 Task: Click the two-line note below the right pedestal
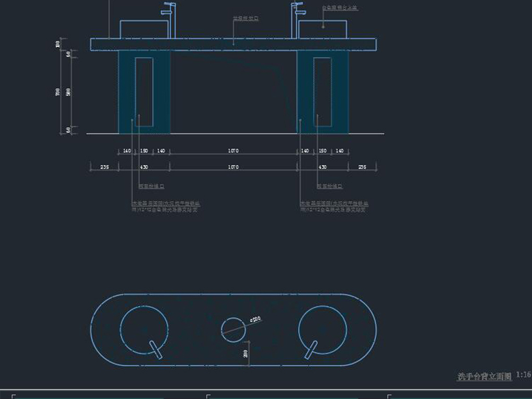(x=334, y=207)
